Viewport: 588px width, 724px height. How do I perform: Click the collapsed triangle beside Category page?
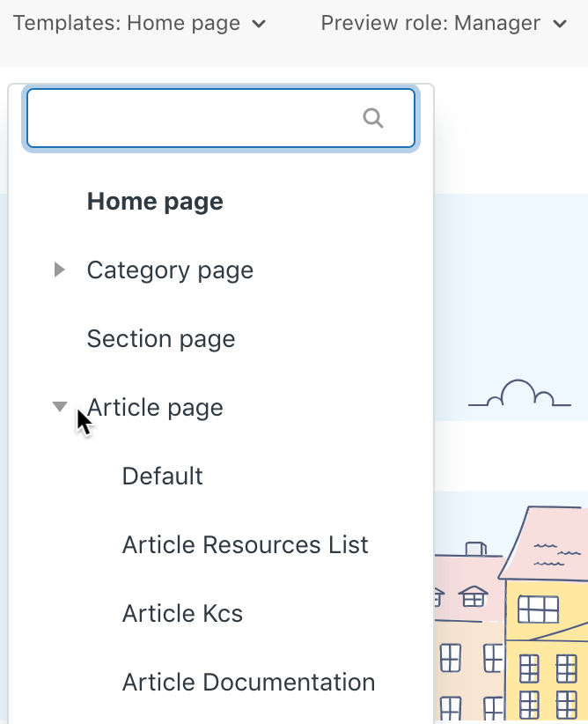pos(59,270)
